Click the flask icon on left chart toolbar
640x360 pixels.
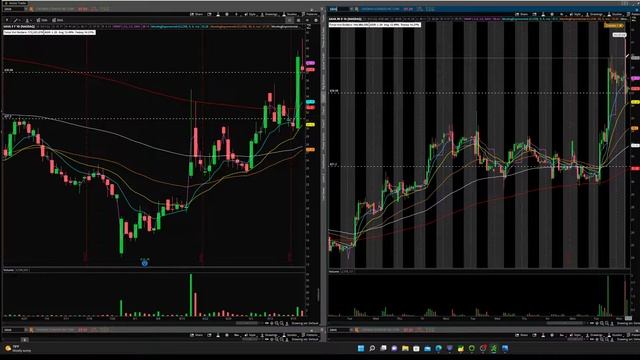click(218, 14)
